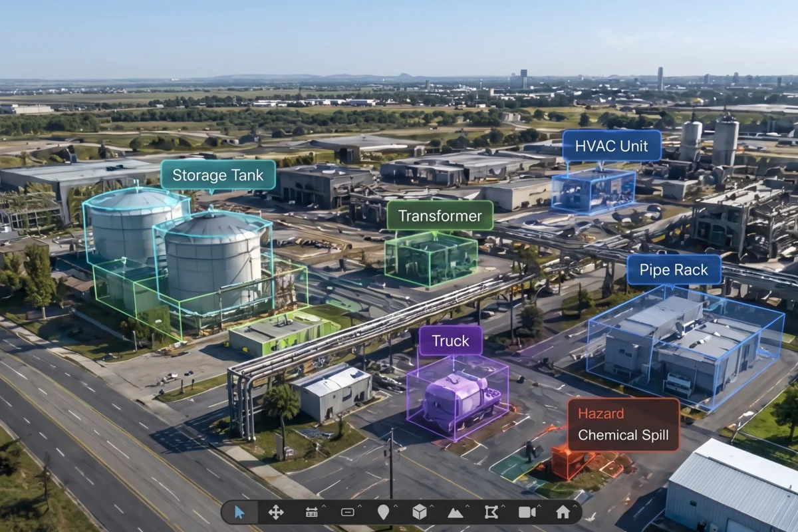Select the green Transformer bounding box
This screenshot has height=532, width=798.
431,259
